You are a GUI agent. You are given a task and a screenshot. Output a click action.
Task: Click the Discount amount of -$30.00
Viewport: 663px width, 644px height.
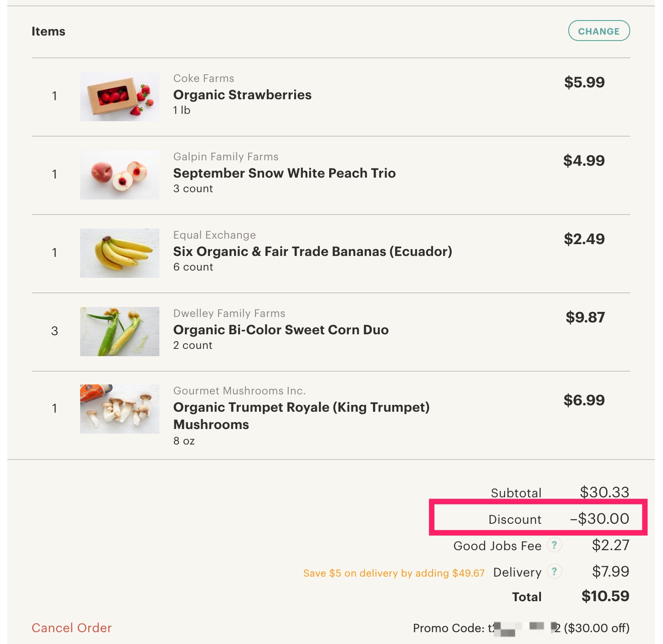pyautogui.click(x=599, y=519)
